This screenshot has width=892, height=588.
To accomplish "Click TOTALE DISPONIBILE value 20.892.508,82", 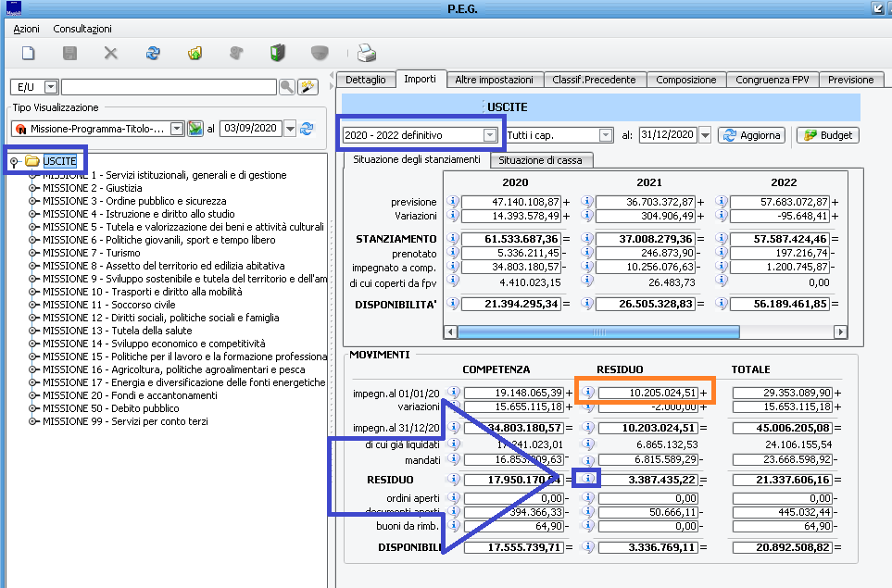I will (783, 547).
